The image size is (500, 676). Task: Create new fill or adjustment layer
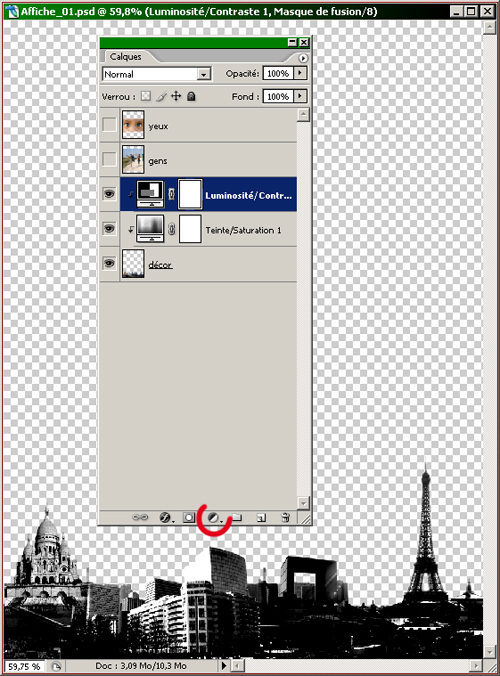pyautogui.click(x=214, y=517)
